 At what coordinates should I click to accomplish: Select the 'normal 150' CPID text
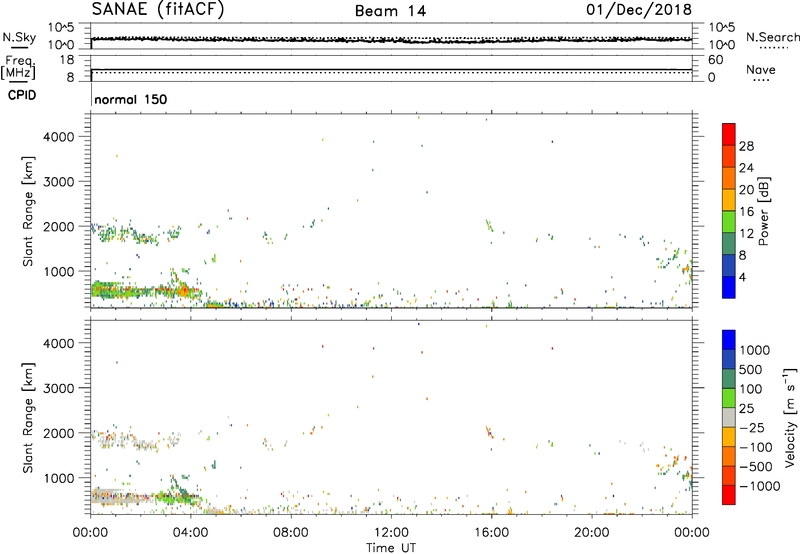(131, 99)
